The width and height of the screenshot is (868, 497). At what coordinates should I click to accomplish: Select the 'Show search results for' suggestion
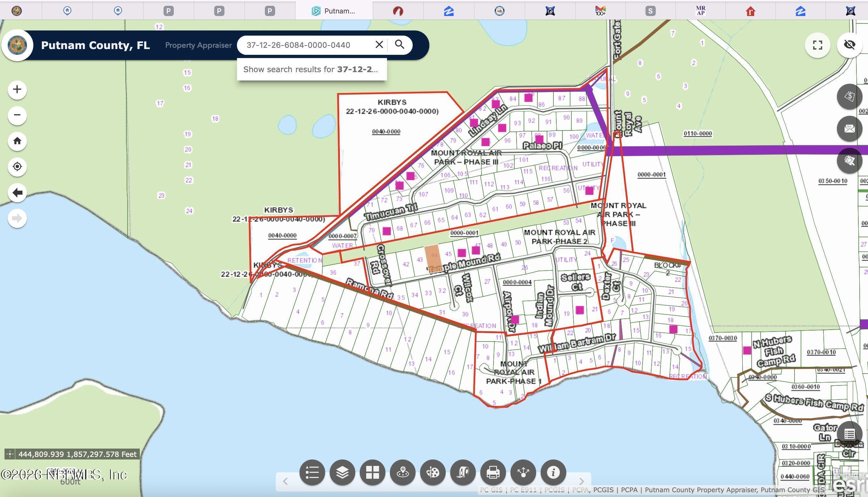(311, 69)
